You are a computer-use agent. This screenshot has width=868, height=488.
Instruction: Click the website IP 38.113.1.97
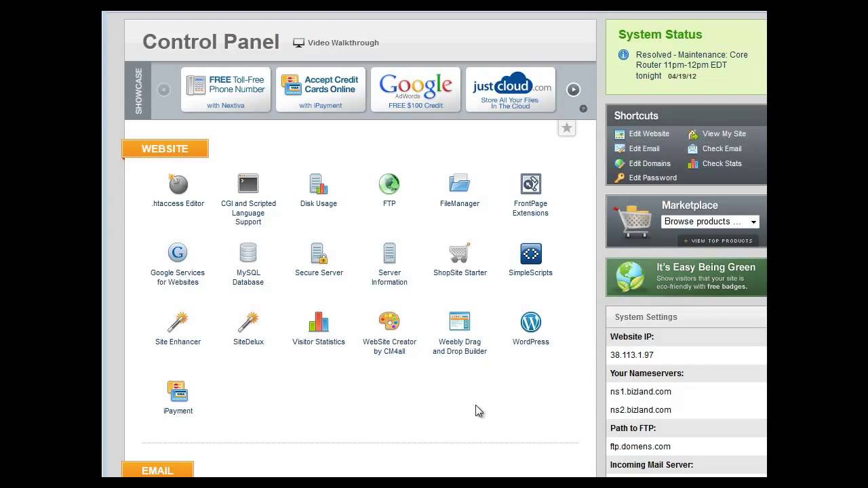point(632,355)
